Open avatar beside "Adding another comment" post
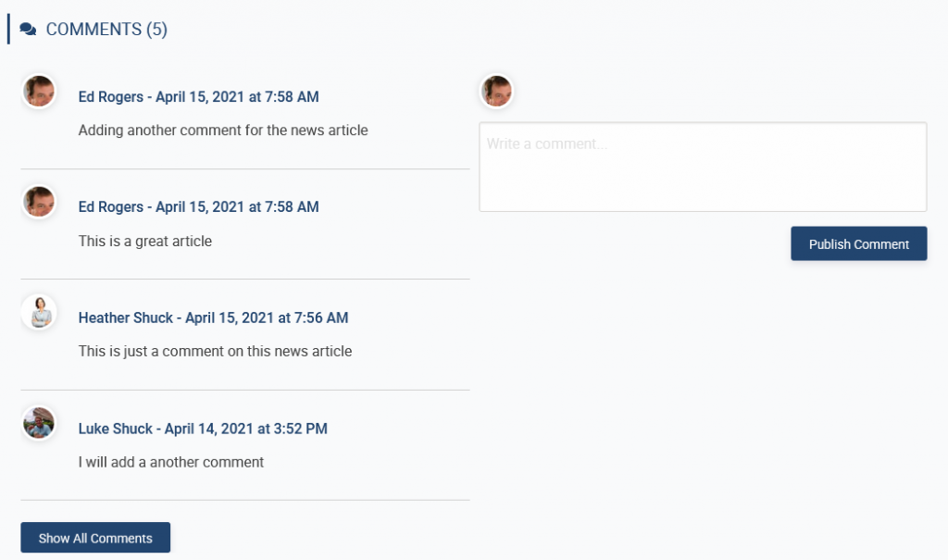948x560 pixels. tap(39, 92)
